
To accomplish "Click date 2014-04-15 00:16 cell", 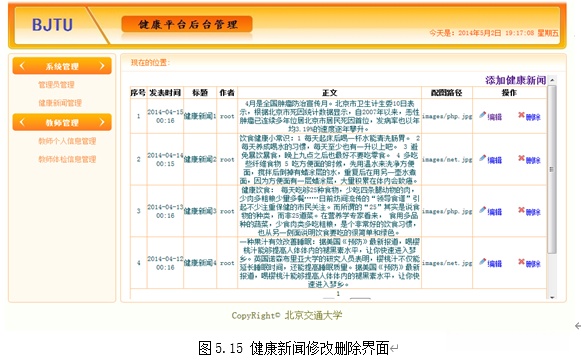I will (165, 116).
